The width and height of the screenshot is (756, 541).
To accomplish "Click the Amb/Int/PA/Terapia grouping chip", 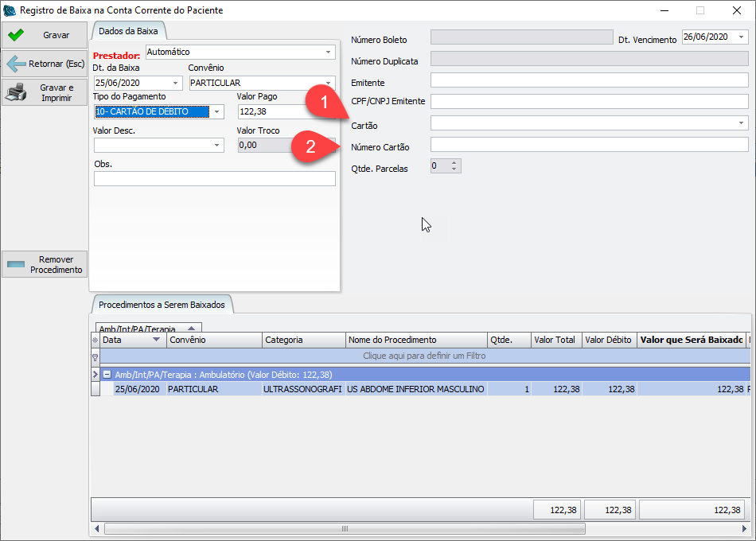I will 147,328.
